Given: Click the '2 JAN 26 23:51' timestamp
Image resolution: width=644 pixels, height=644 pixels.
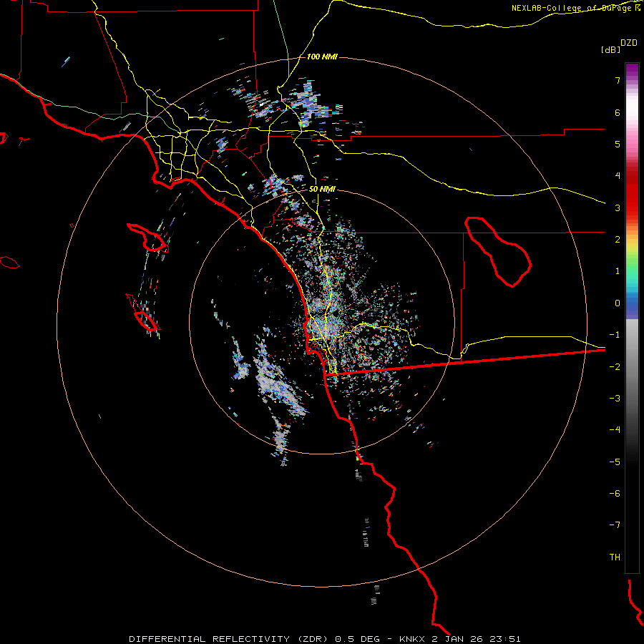Looking at the screenshot, I should click(476, 639).
